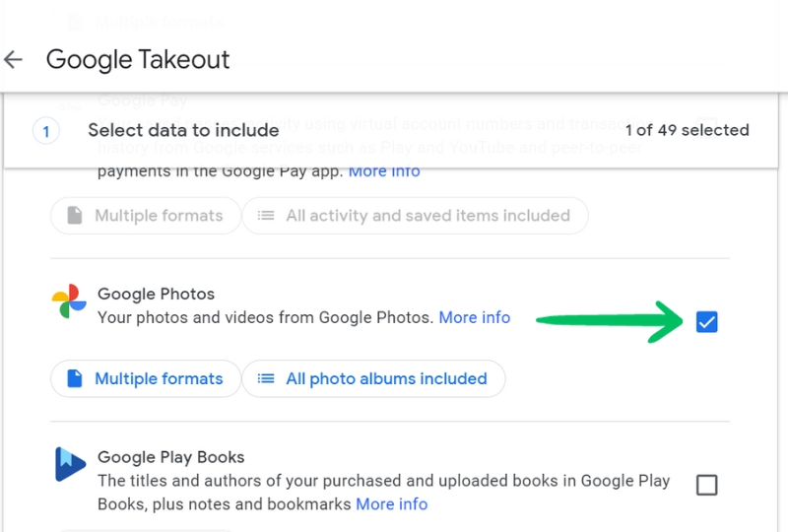Click the gray file icon in Google Pay's Multiple formats
Image resolution: width=788 pixels, height=532 pixels.
point(75,216)
